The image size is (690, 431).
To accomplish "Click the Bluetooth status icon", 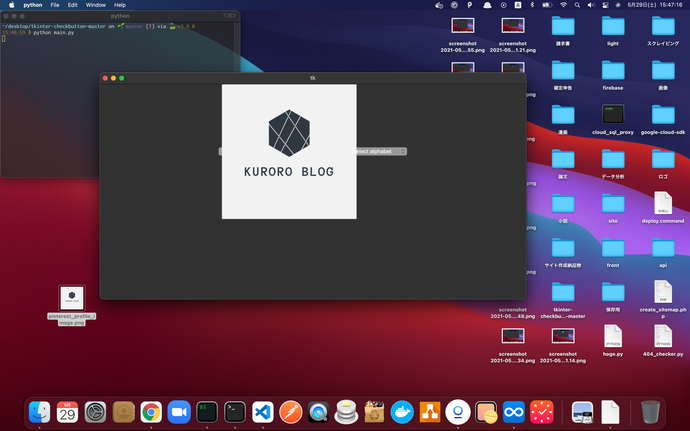I will (x=532, y=5).
